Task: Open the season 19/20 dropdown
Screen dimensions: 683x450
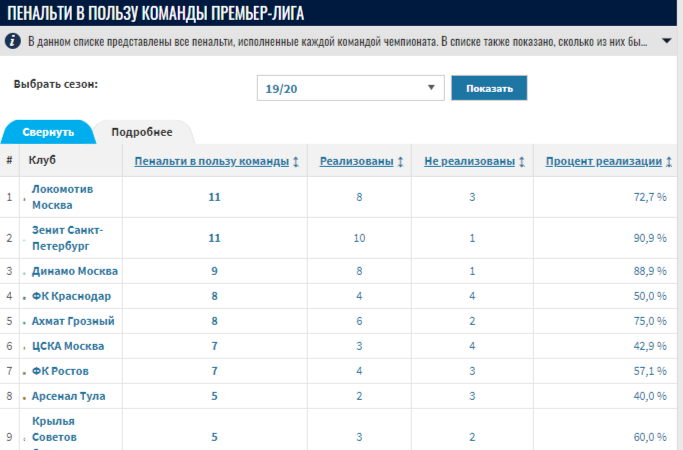Action: (x=351, y=88)
